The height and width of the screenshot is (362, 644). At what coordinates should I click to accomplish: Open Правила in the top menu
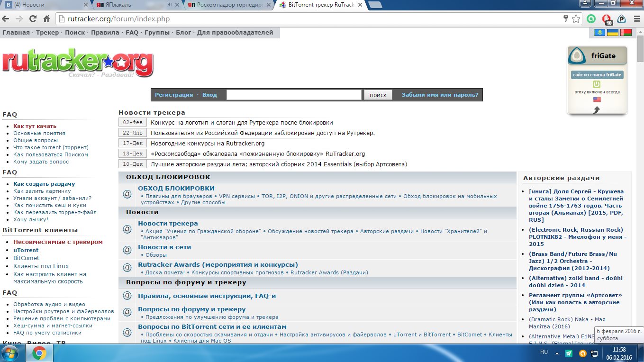pos(105,33)
